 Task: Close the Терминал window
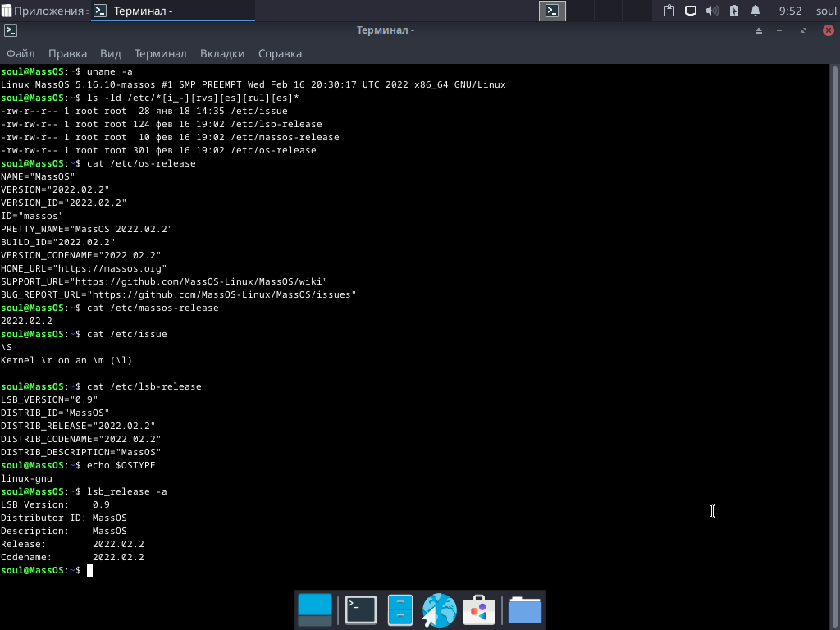click(829, 30)
